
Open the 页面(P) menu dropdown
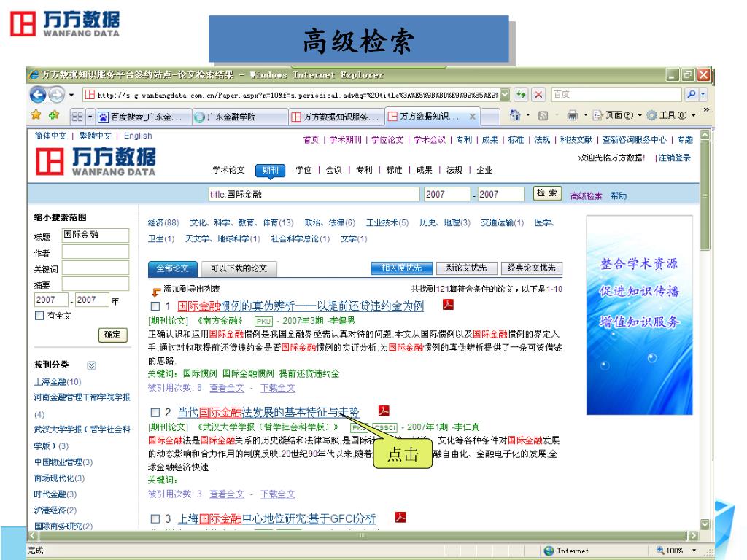[640, 115]
